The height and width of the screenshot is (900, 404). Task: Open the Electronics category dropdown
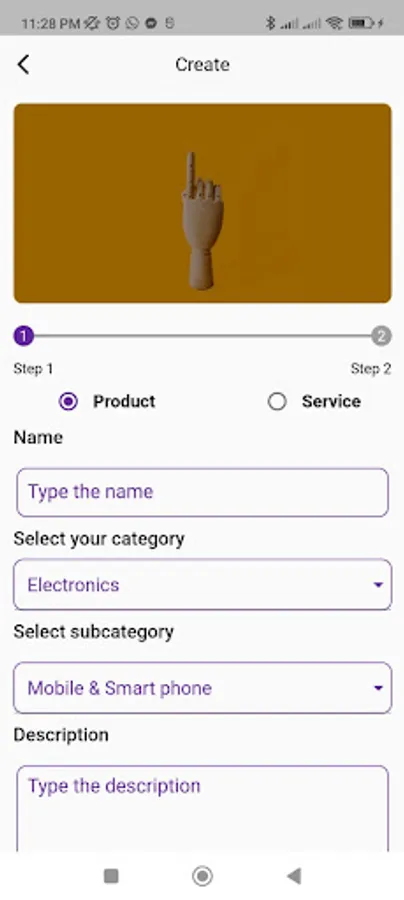tap(203, 585)
